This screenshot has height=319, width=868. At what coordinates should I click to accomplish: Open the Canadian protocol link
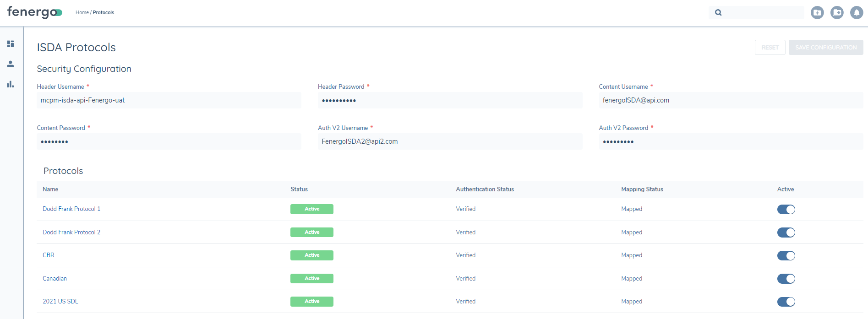pyautogui.click(x=55, y=279)
